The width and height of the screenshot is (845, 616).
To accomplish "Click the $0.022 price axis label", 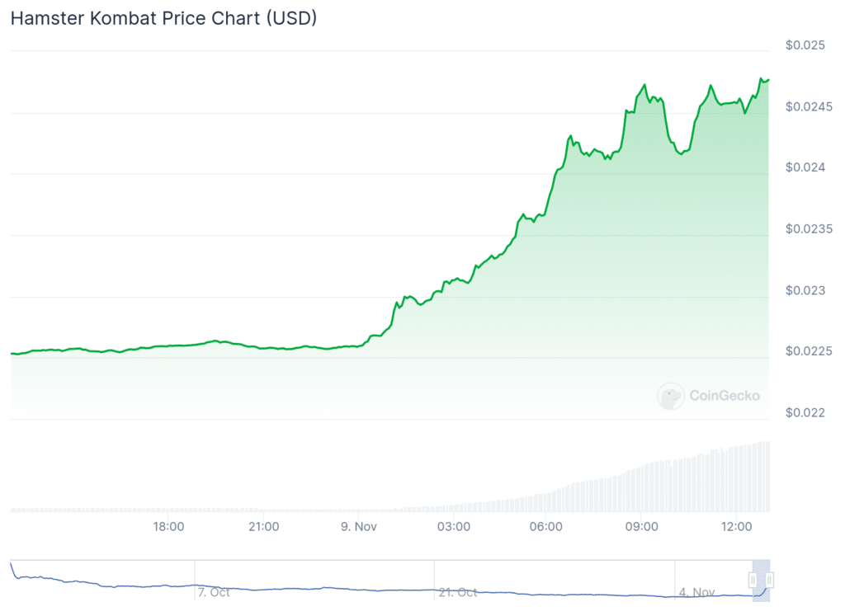I will point(805,412).
